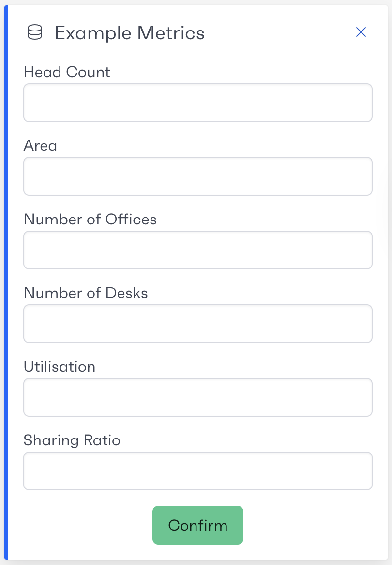Click the Sharing Ratio input field
Viewport: 392px width, 565px height.
click(x=197, y=471)
